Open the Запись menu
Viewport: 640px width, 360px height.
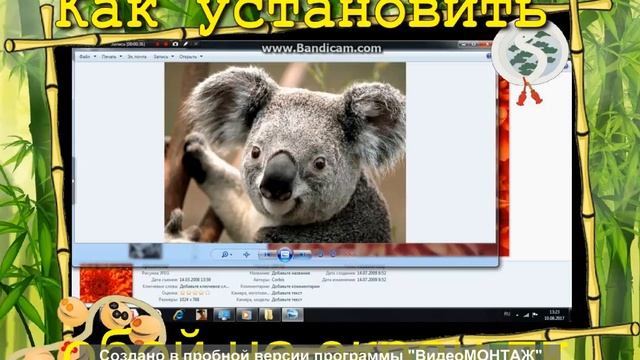pos(161,57)
